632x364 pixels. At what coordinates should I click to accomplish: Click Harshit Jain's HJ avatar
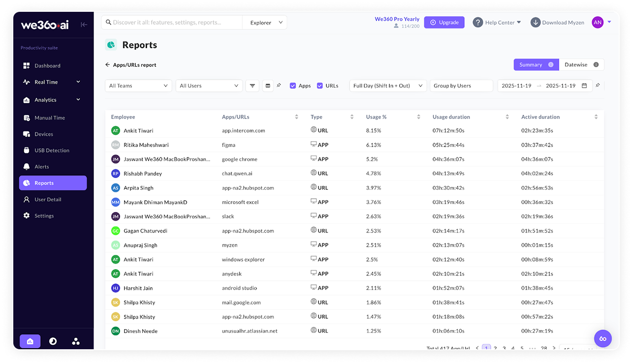[116, 288]
